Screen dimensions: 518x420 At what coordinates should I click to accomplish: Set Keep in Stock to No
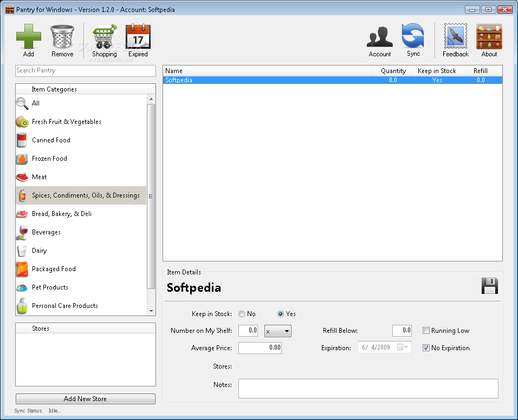[x=242, y=314]
